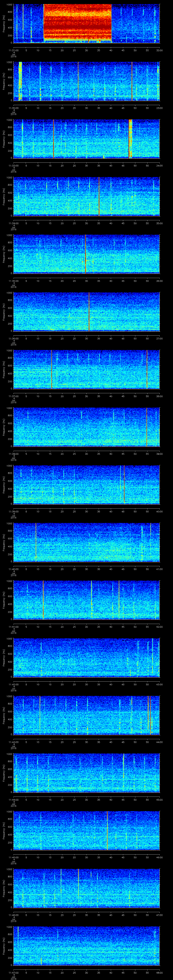Click the 11:43:00 time axis label
The height and width of the screenshot is (980, 173).
point(14,742)
